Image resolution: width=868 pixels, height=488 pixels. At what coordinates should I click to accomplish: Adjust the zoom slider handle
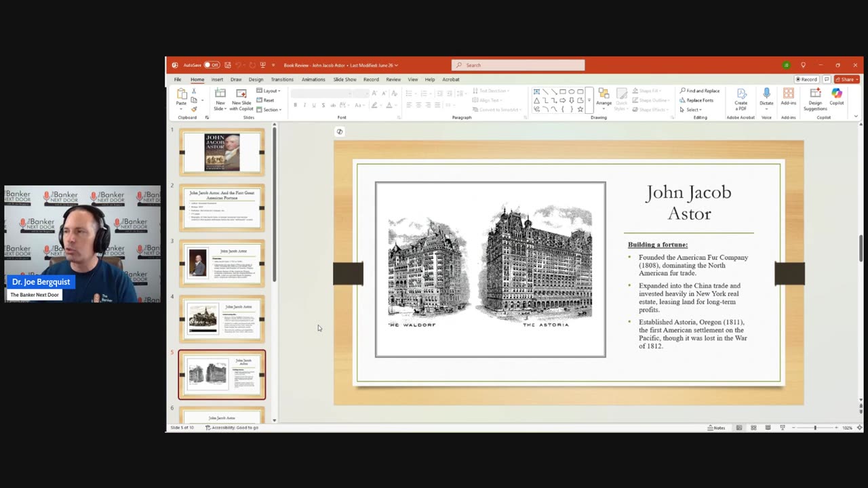tap(815, 428)
